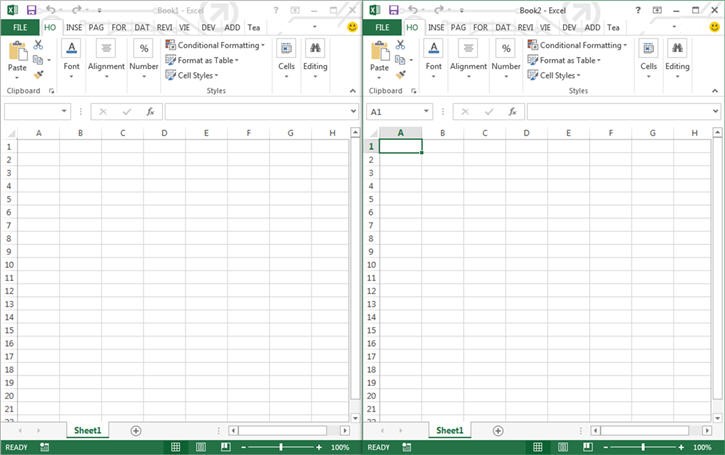Open the Cells group in Book2 window
Viewport: 725px width, 455px height.
point(648,59)
